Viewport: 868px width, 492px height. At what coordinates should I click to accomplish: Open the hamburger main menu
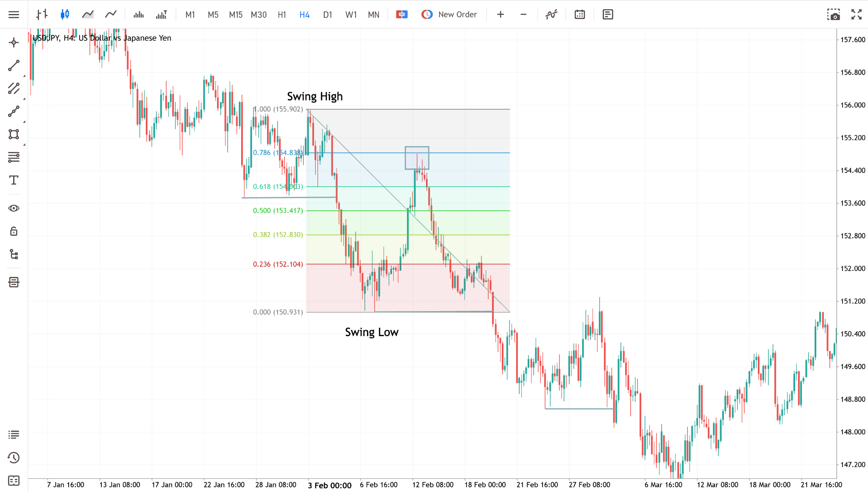click(x=14, y=14)
